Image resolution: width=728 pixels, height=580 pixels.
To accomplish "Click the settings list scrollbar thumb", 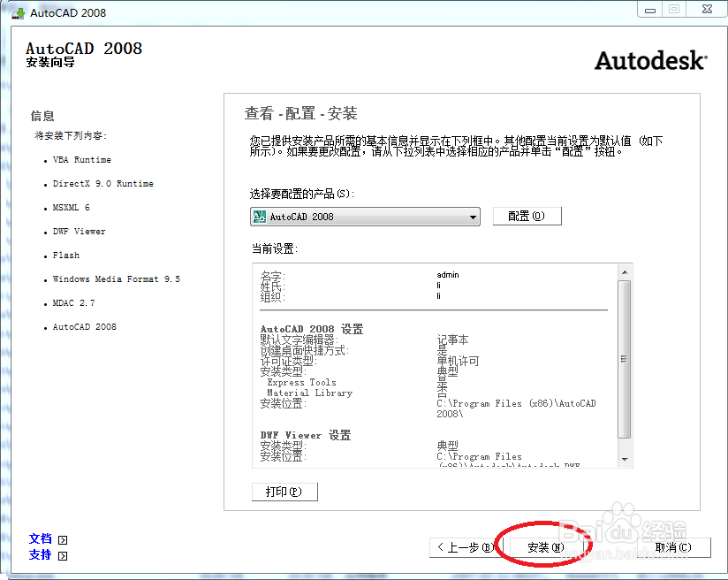I will click(x=625, y=359).
